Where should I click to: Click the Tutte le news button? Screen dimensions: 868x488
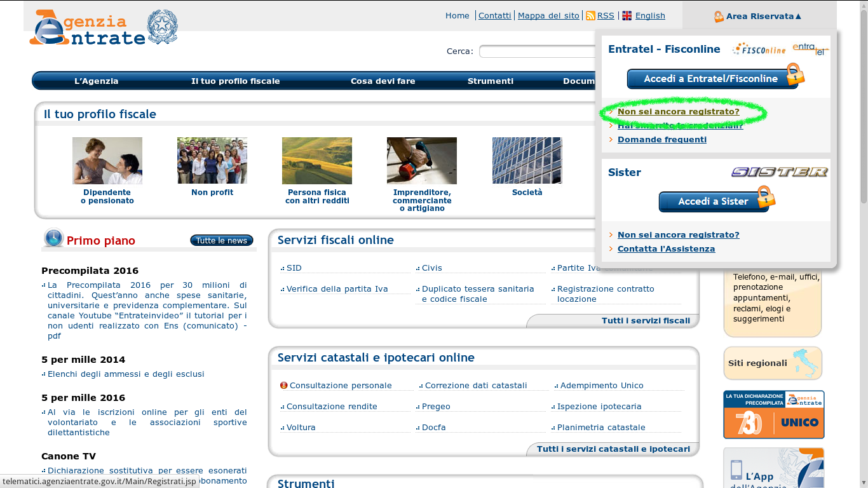[x=222, y=240]
